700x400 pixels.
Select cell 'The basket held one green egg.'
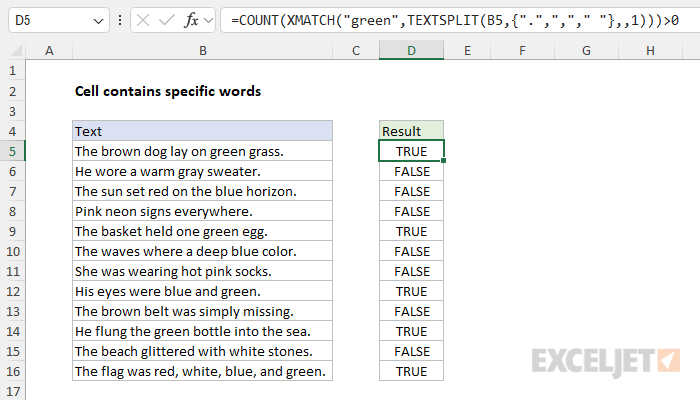click(203, 231)
